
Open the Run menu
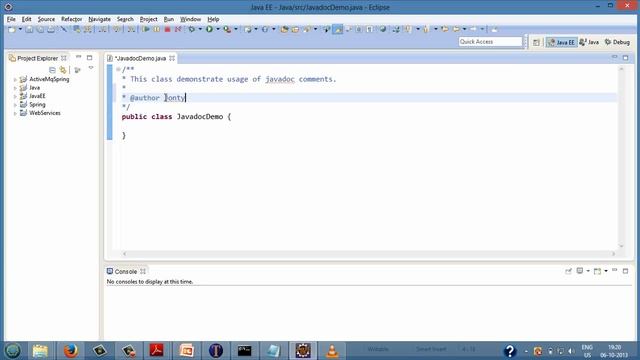[x=169, y=19]
